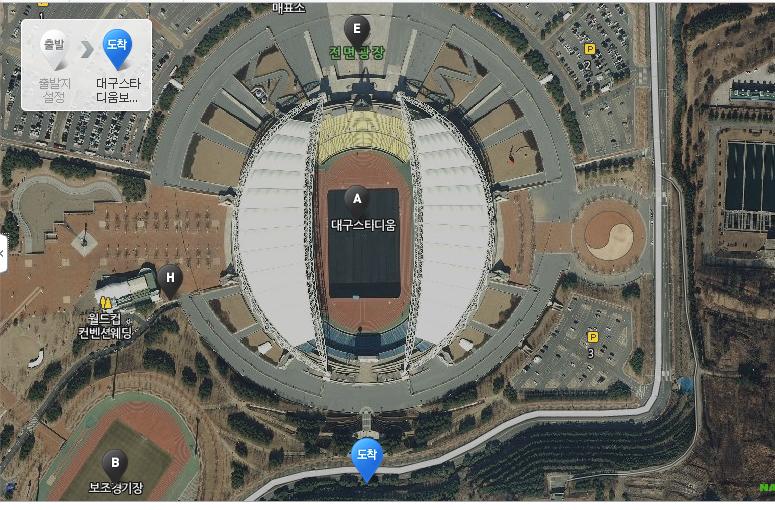Click the green 전면광장 label
775x510 pixels.
(356, 53)
